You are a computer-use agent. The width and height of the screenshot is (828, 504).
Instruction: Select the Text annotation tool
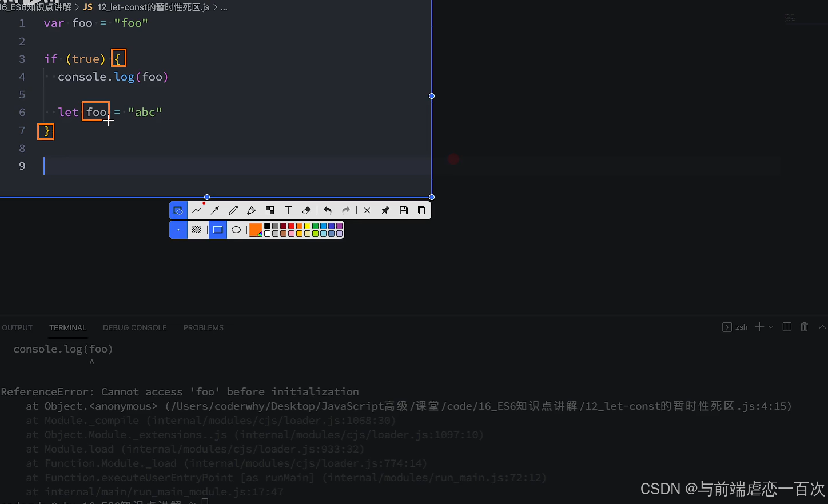pyautogui.click(x=288, y=210)
